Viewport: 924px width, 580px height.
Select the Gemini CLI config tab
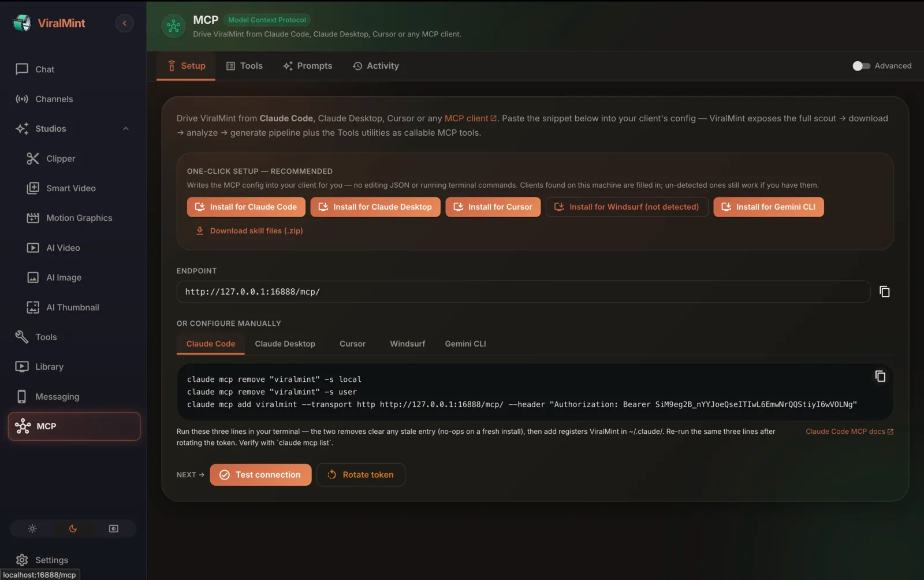tap(465, 344)
